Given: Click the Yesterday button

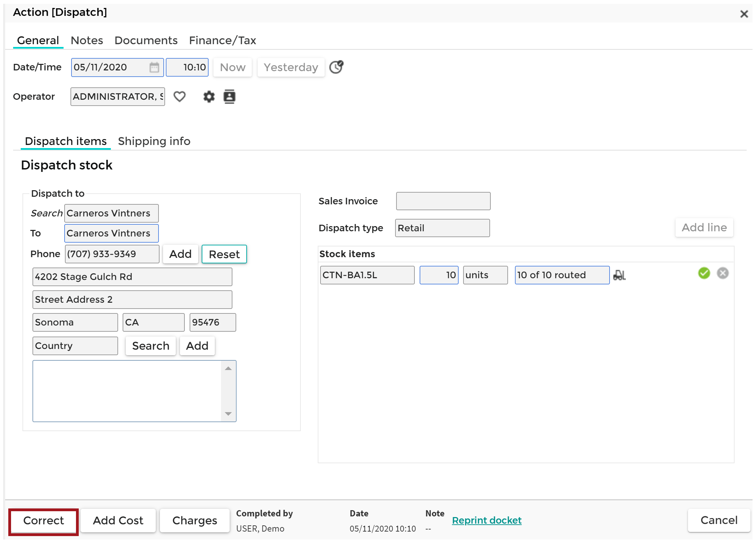Looking at the screenshot, I should coord(291,67).
